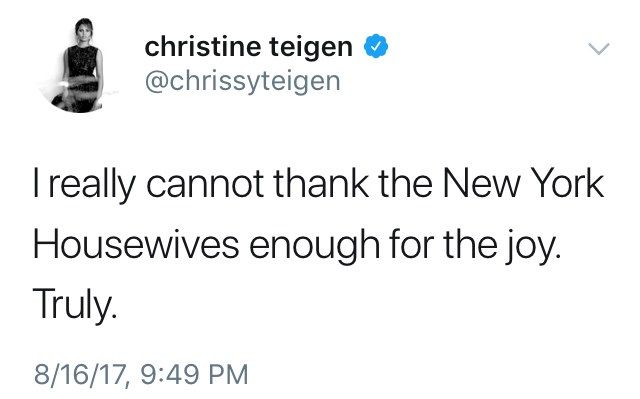Click the words New York in tweet
This screenshot has width=640, height=399.
click(522, 184)
